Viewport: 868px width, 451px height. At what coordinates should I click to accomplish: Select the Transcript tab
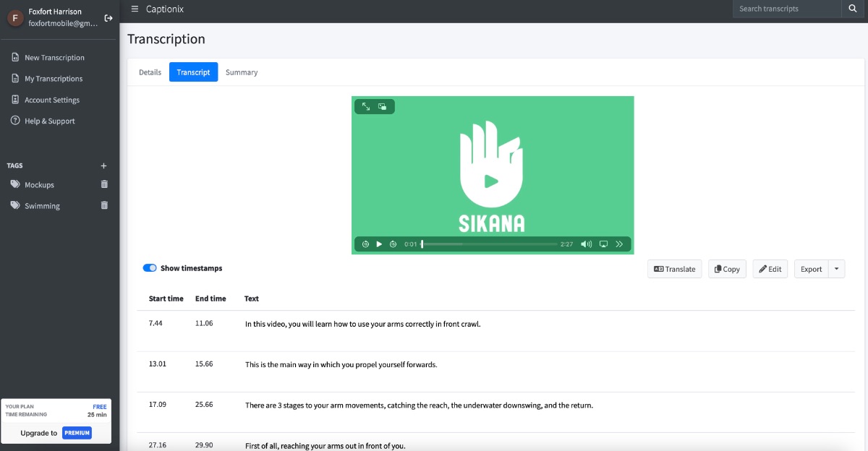coord(193,72)
